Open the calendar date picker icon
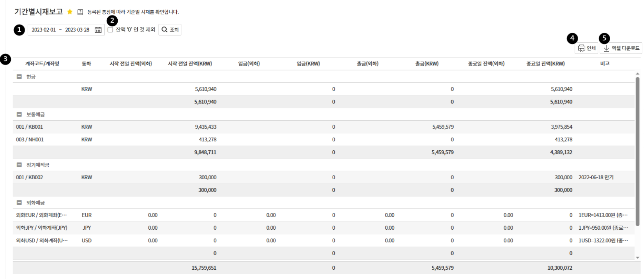The image size is (644, 279). (x=98, y=30)
